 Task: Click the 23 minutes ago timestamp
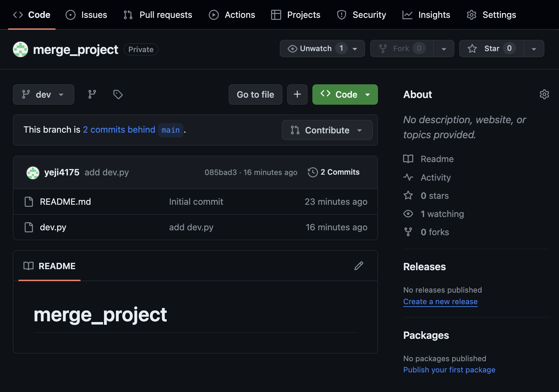click(x=336, y=202)
